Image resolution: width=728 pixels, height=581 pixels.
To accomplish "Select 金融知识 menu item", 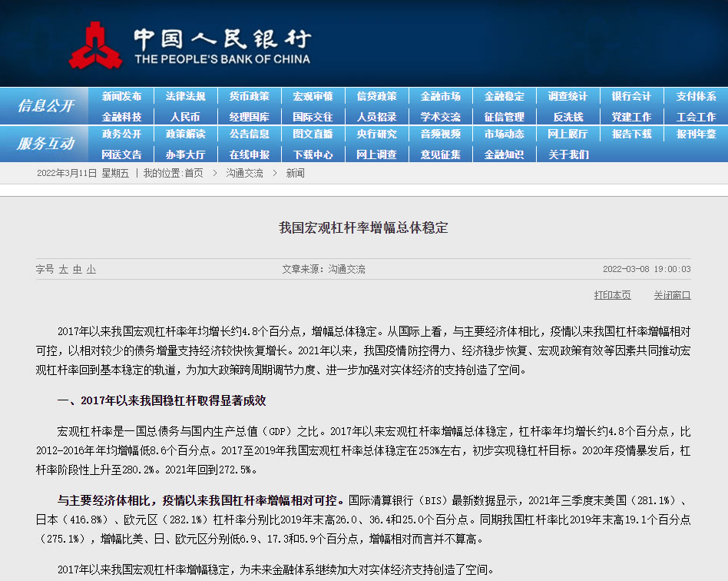I will (505, 154).
